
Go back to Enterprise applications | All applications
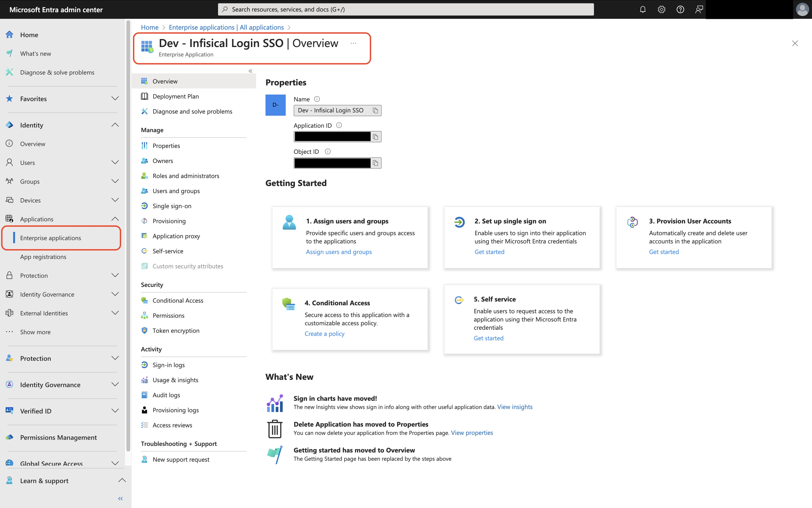pos(226,27)
